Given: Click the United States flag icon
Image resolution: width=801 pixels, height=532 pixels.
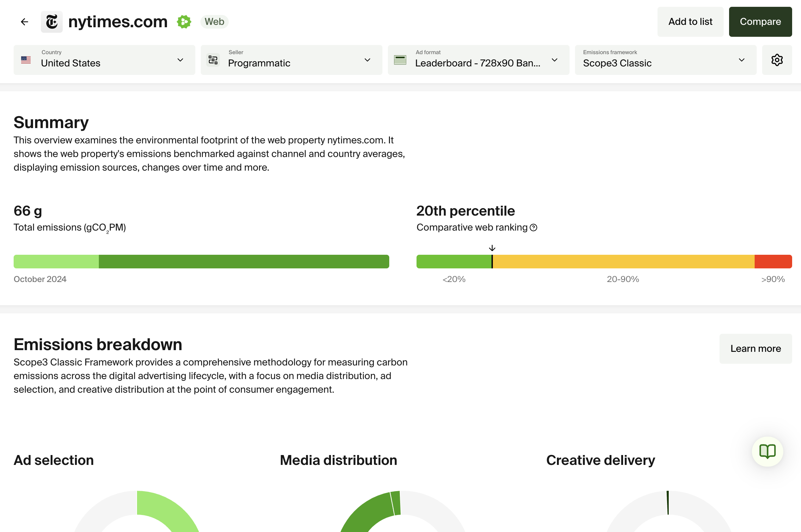Looking at the screenshot, I should coord(26,60).
